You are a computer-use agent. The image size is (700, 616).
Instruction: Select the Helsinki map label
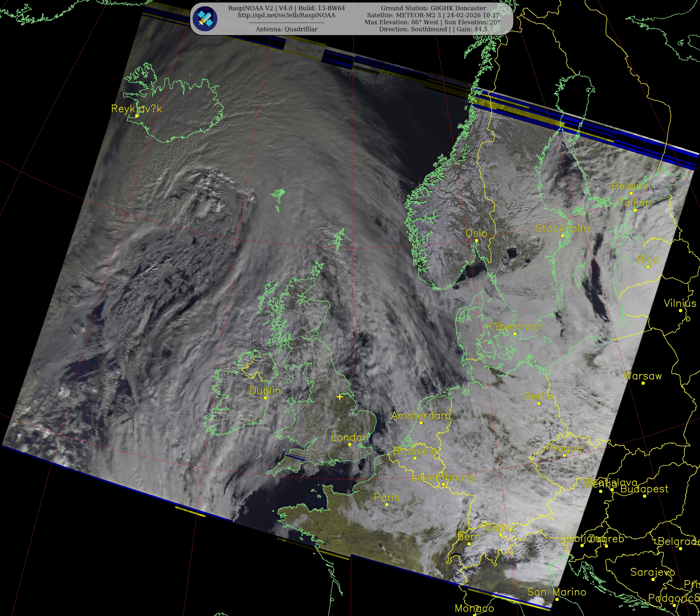[x=631, y=186]
